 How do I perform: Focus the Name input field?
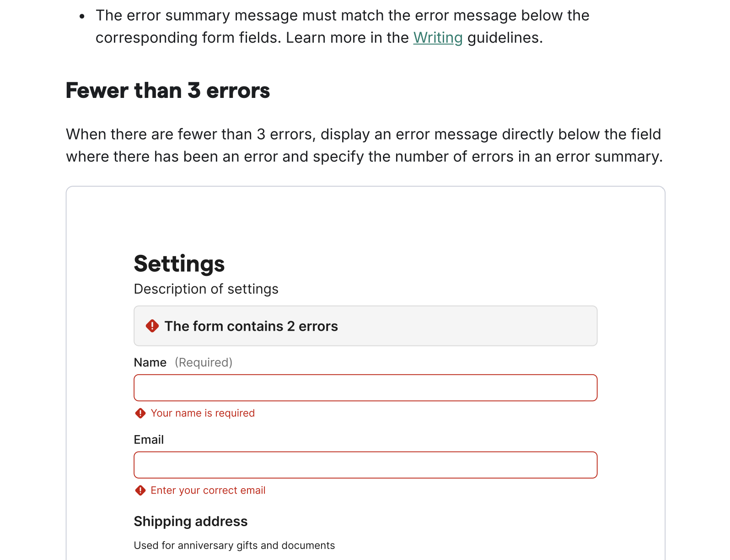pyautogui.click(x=365, y=388)
